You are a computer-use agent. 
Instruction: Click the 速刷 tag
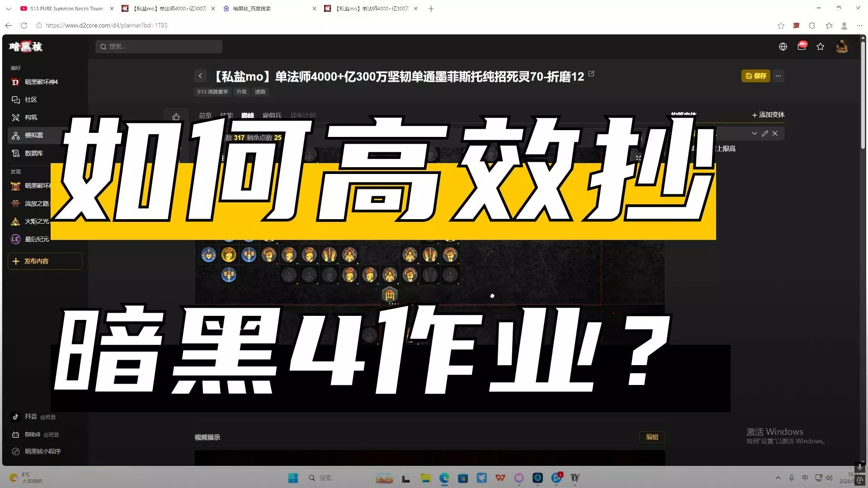[260, 92]
